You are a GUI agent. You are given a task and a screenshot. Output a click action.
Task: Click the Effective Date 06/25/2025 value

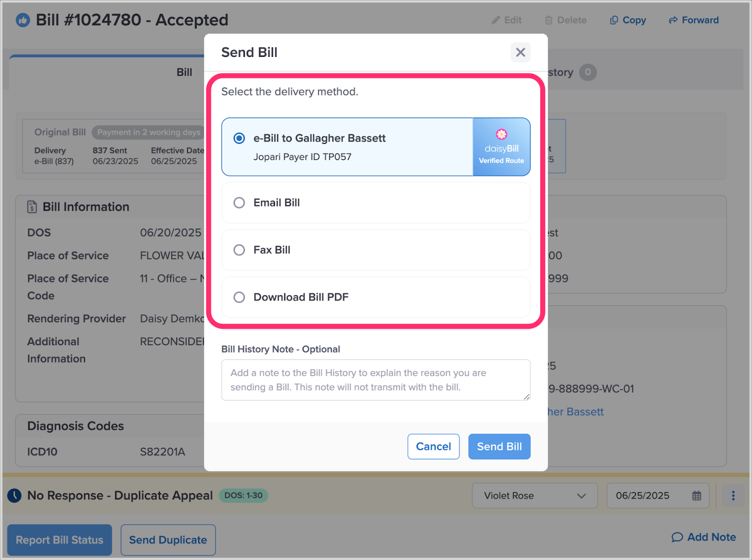pos(174,161)
